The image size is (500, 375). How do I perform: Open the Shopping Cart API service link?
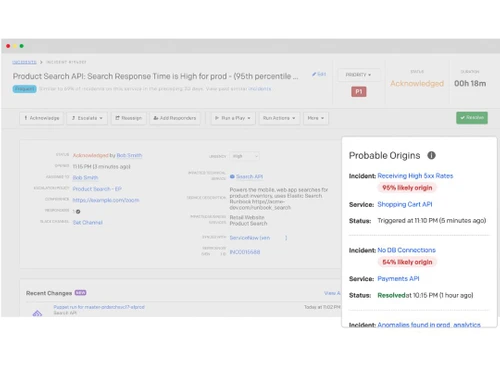[x=405, y=204]
